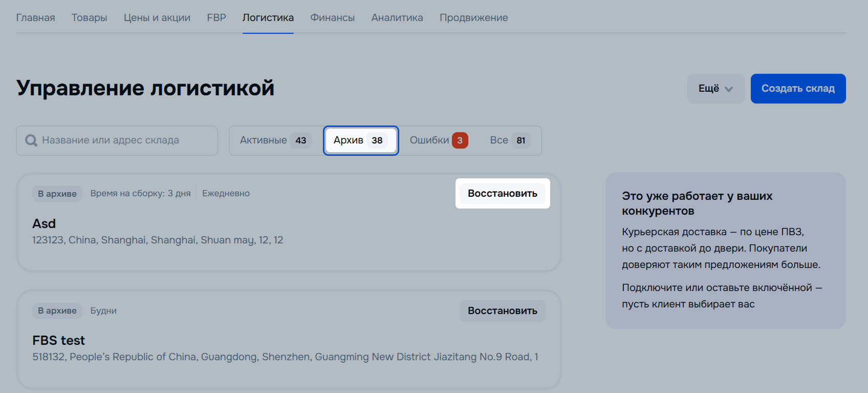This screenshot has height=393, width=868.
Task: Click the red errors count badge
Action: [460, 140]
